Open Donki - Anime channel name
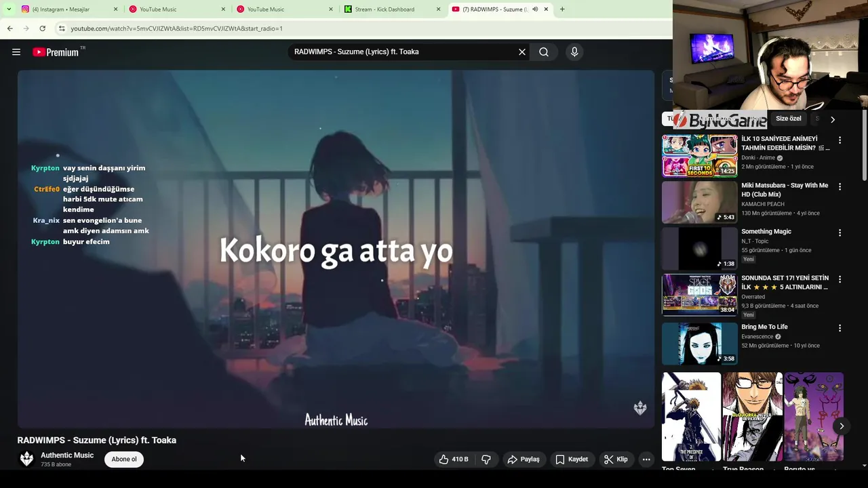This screenshot has height=488, width=868. point(758,158)
